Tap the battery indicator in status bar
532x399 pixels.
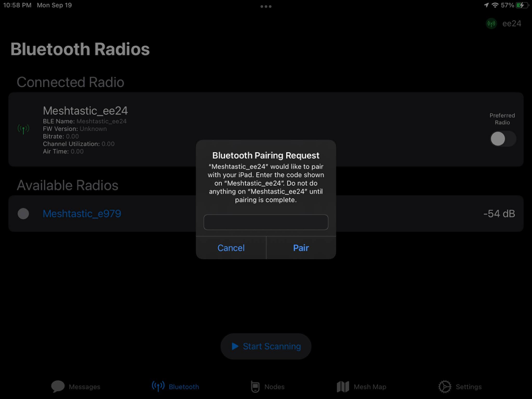click(x=522, y=5)
